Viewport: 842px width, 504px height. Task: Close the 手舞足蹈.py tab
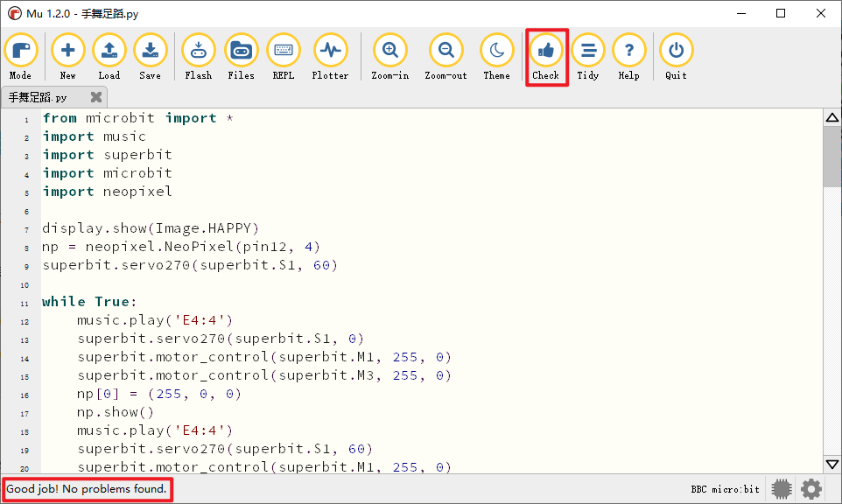[96, 97]
